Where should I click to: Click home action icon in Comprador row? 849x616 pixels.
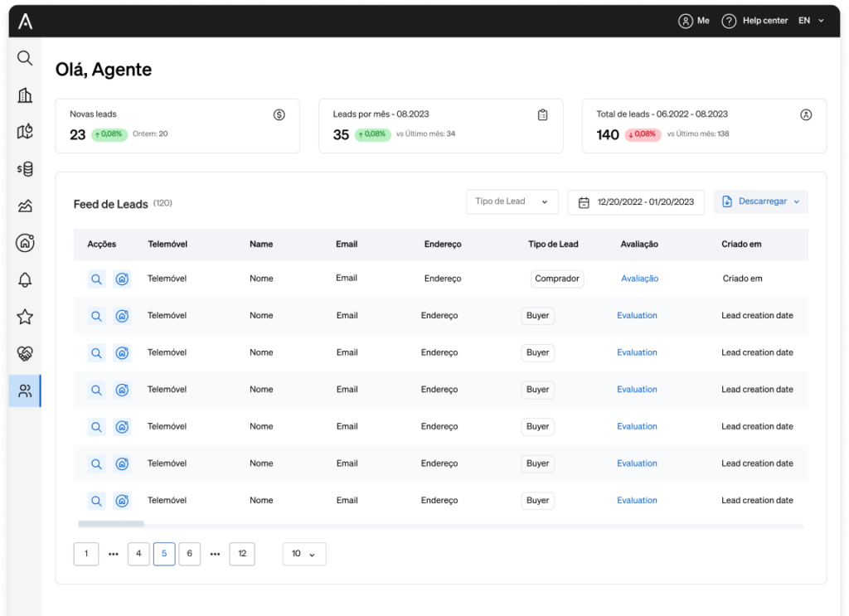pyautogui.click(x=123, y=279)
